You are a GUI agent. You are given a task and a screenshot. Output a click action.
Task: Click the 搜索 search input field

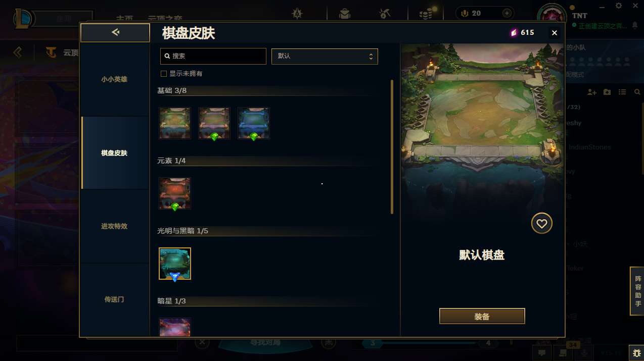(213, 56)
